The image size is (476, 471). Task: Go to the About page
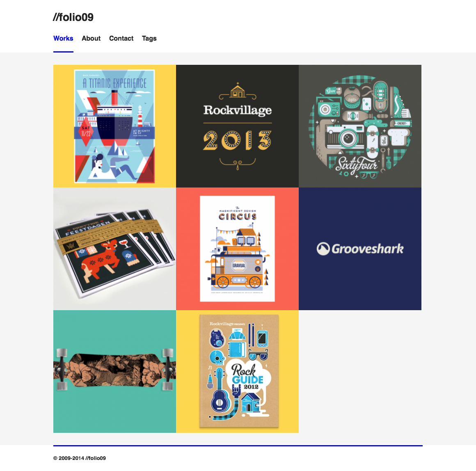tap(91, 38)
